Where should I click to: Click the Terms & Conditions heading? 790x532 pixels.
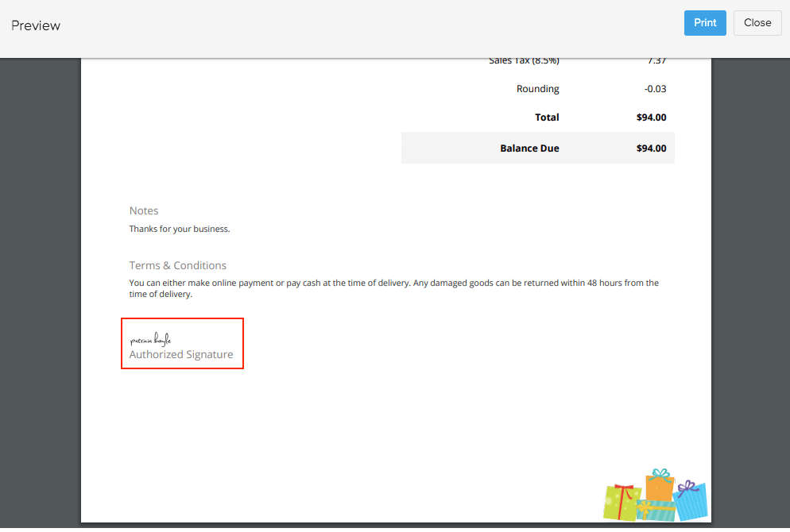tap(177, 265)
